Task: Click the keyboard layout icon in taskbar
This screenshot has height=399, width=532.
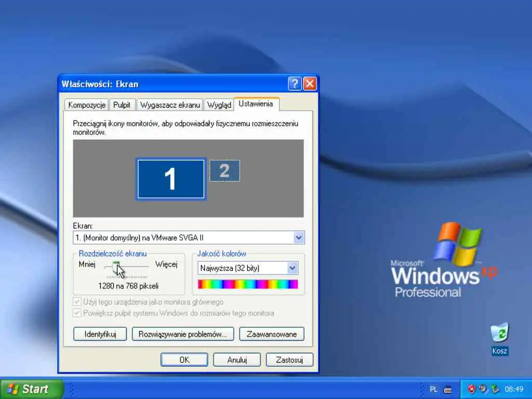Action: tap(447, 390)
